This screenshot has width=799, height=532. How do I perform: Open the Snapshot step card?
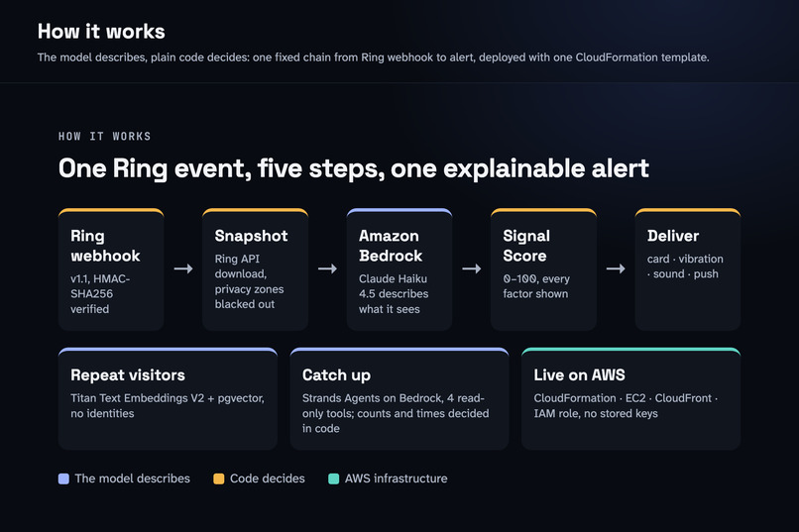[x=256, y=269]
